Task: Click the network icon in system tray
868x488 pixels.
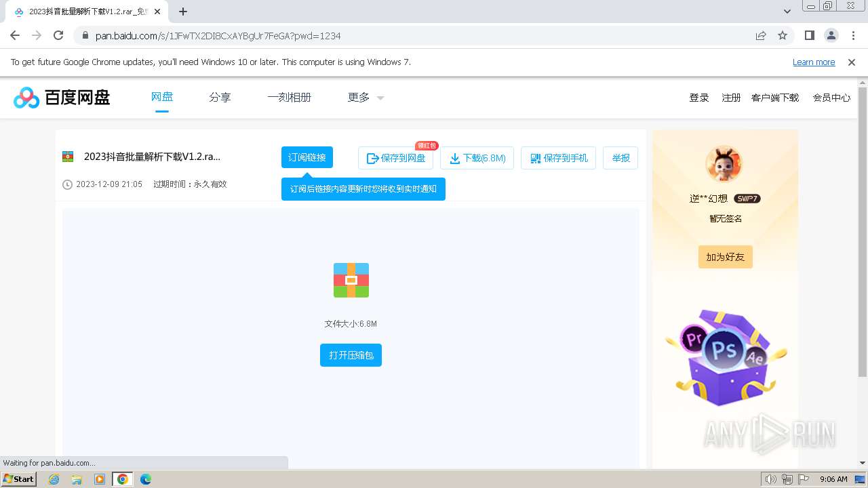Action: 787,479
